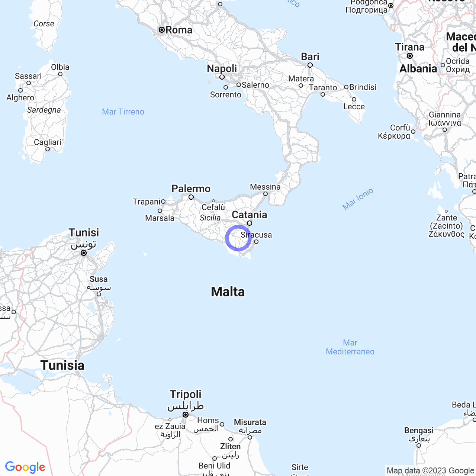The width and height of the screenshot is (476, 476).
Task: Click the Palermo city marker
Action: coord(191,197)
